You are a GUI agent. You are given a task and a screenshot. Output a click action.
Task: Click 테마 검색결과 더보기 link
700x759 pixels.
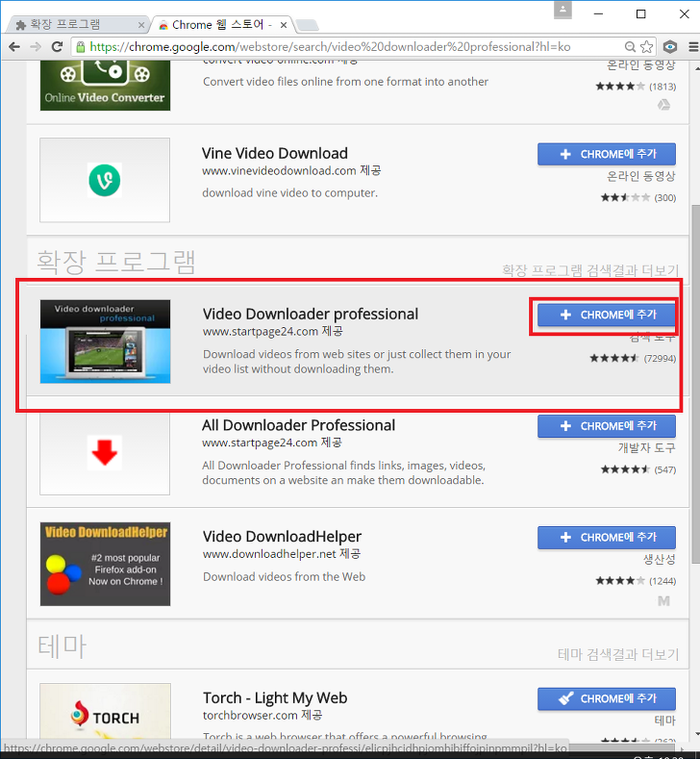(x=618, y=654)
